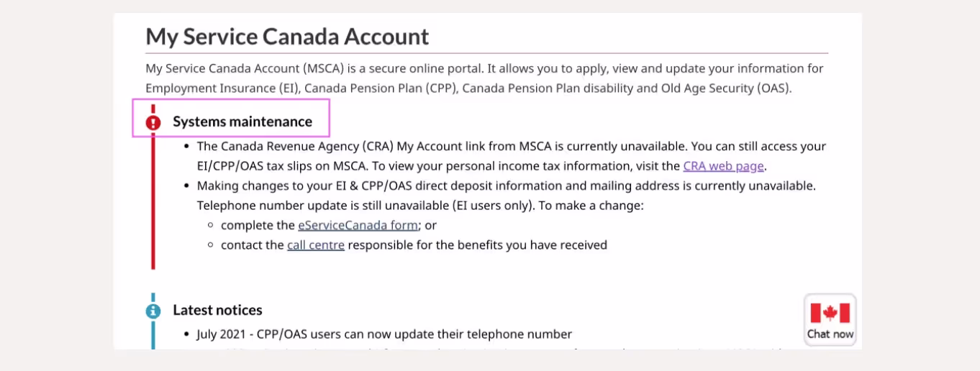Click the hollow bullet before 'contact the'
The image size is (980, 371).
210,245
